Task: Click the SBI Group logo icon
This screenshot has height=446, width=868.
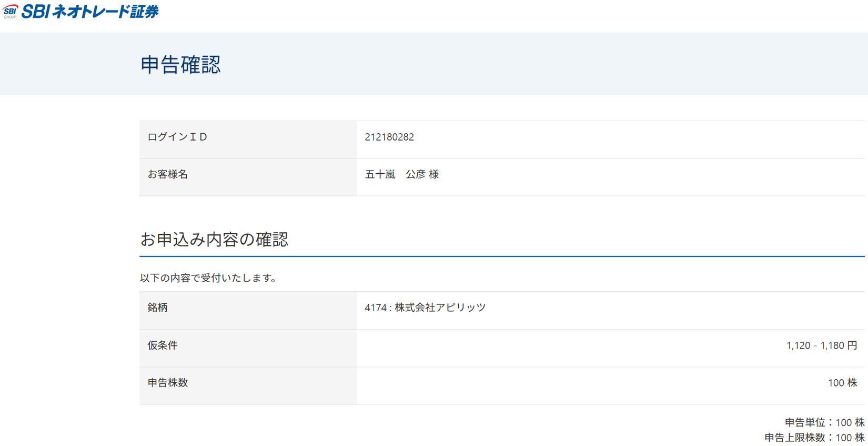Action: (10, 11)
